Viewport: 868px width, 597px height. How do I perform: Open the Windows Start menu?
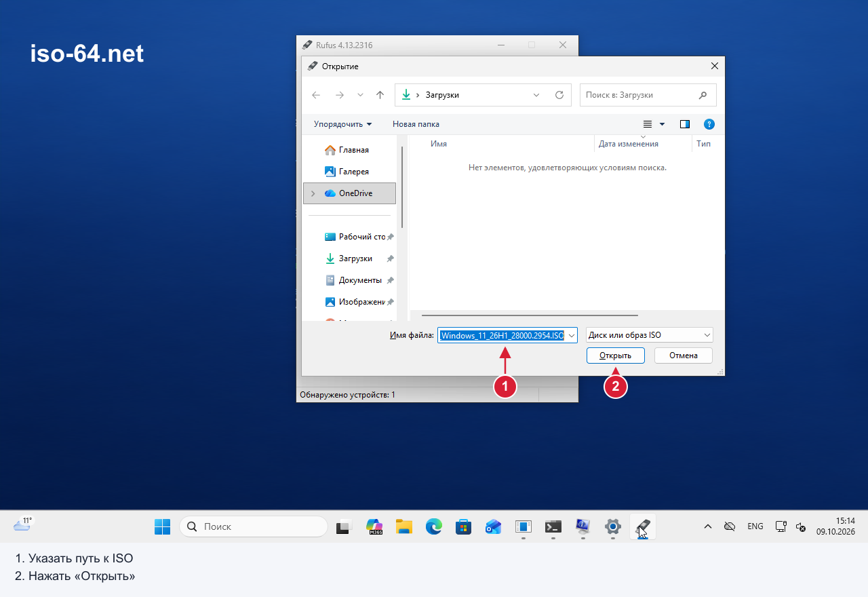(x=162, y=526)
